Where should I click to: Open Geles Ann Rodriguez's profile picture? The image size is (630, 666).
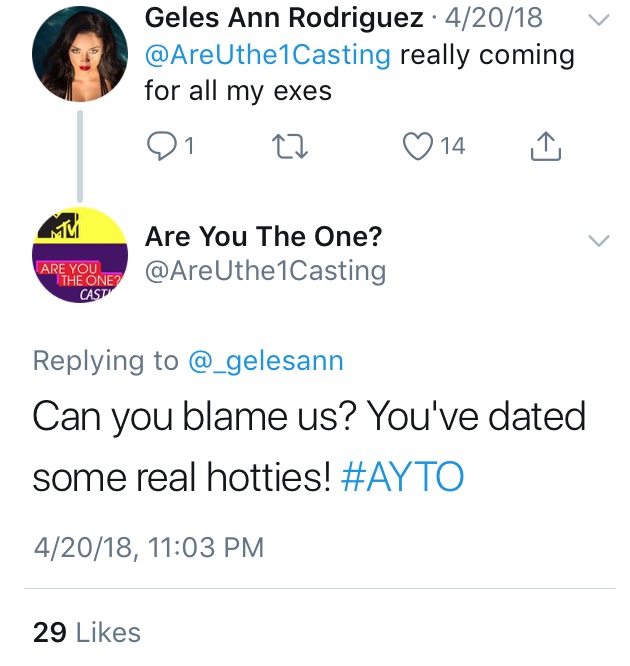pos(80,54)
